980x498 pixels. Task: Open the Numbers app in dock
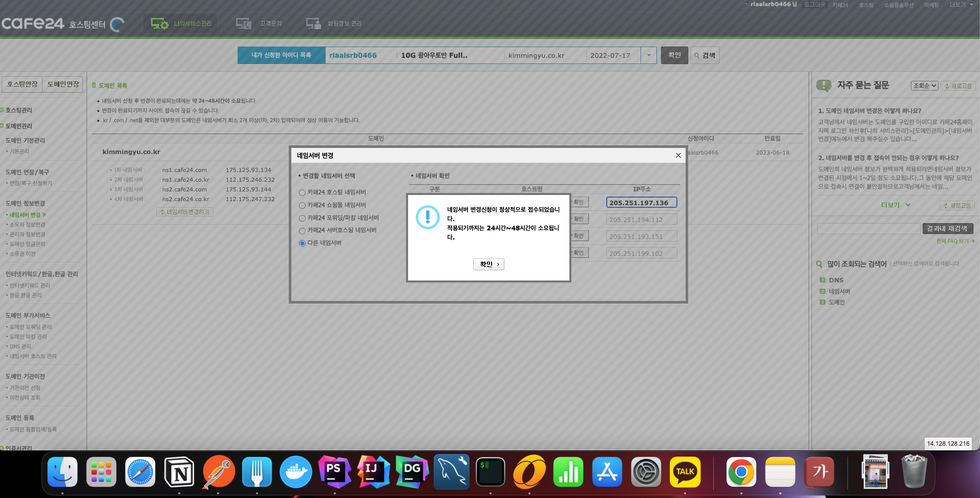(x=568, y=472)
